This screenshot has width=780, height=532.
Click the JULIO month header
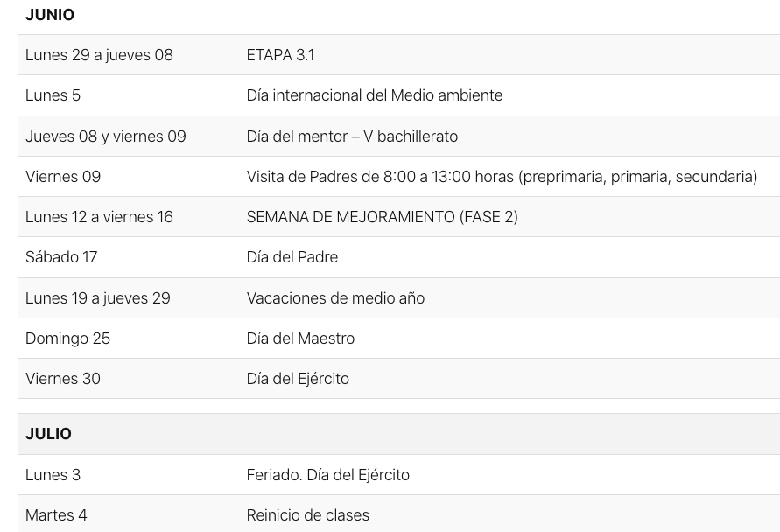click(48, 434)
